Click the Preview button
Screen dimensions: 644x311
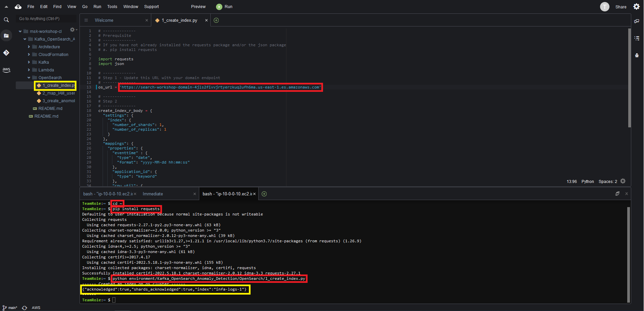coord(198,7)
